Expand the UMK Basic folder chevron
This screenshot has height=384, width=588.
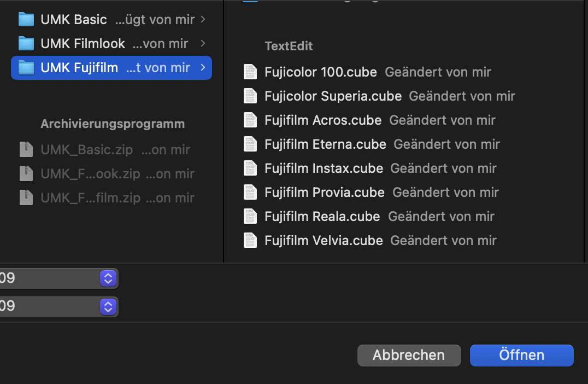coord(203,19)
